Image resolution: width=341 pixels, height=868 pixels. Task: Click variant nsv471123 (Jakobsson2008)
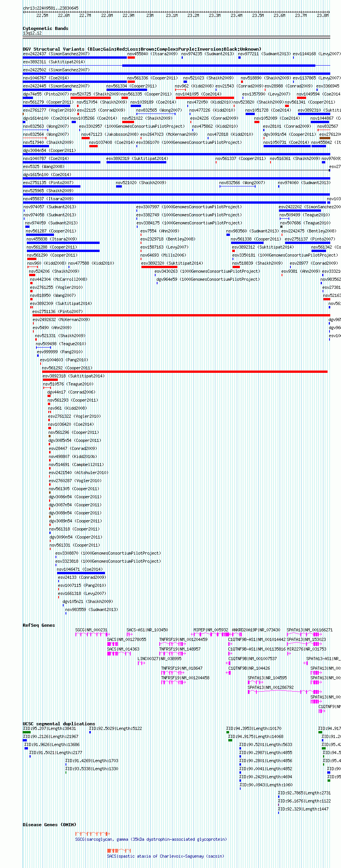[x=110, y=134]
